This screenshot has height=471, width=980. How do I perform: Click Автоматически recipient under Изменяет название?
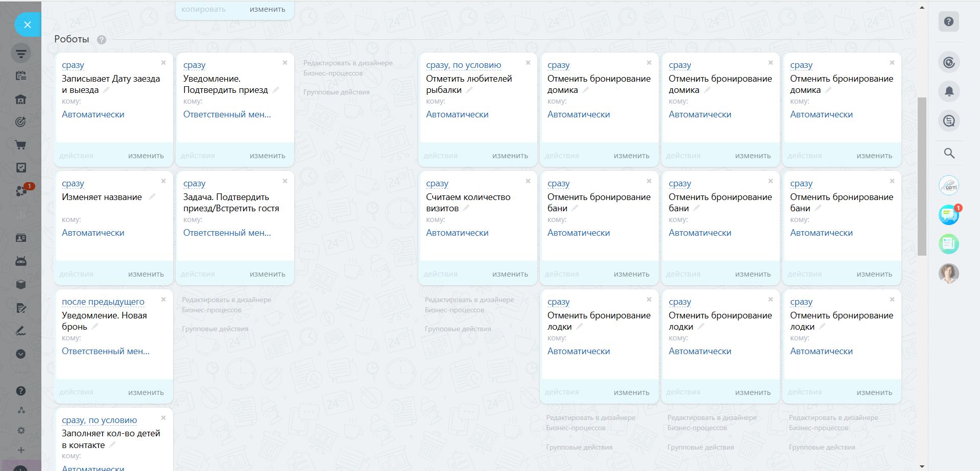click(93, 233)
